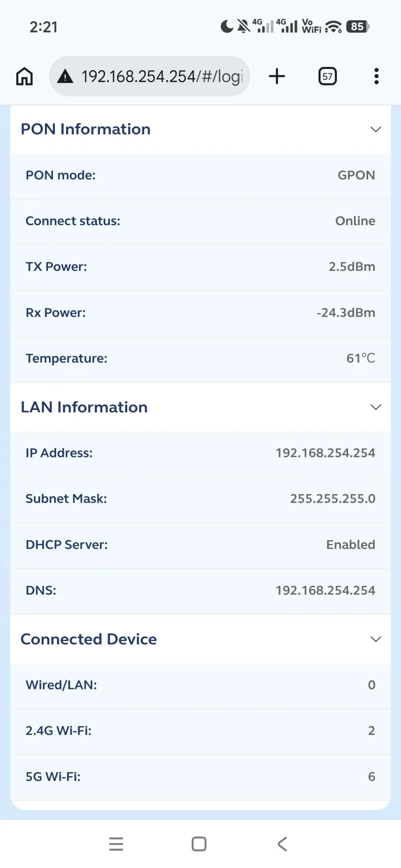Viewport: 401px width, 868px height.
Task: Tap the browser home icon
Action: (24, 76)
